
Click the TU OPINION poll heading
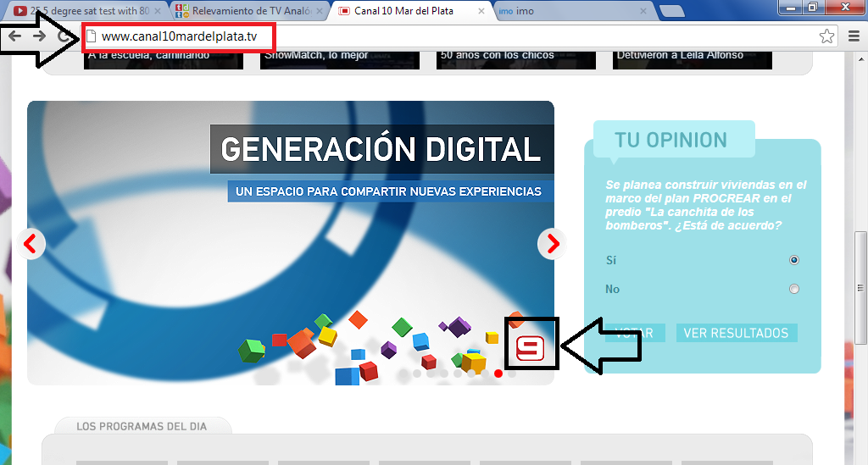pos(671,140)
